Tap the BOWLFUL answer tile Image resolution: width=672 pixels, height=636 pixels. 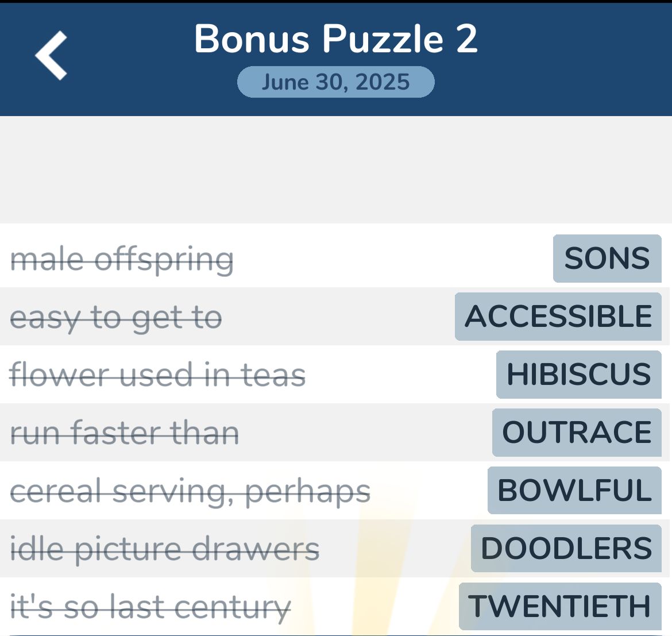tap(573, 491)
